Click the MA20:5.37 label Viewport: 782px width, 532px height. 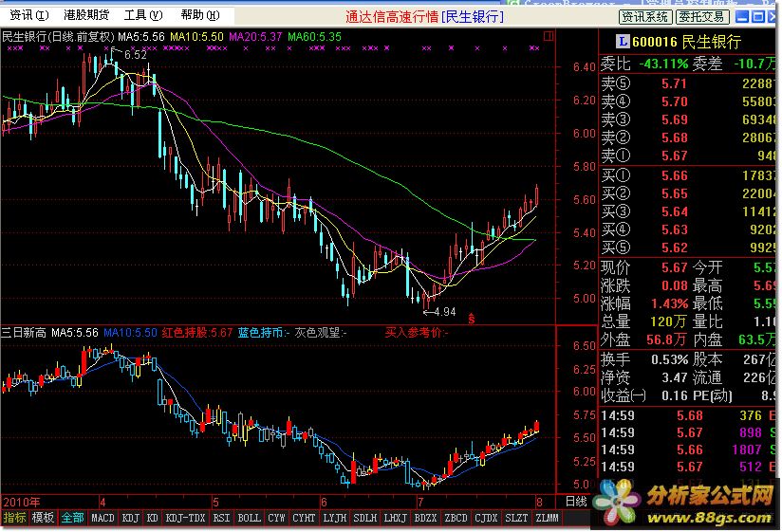(x=255, y=37)
